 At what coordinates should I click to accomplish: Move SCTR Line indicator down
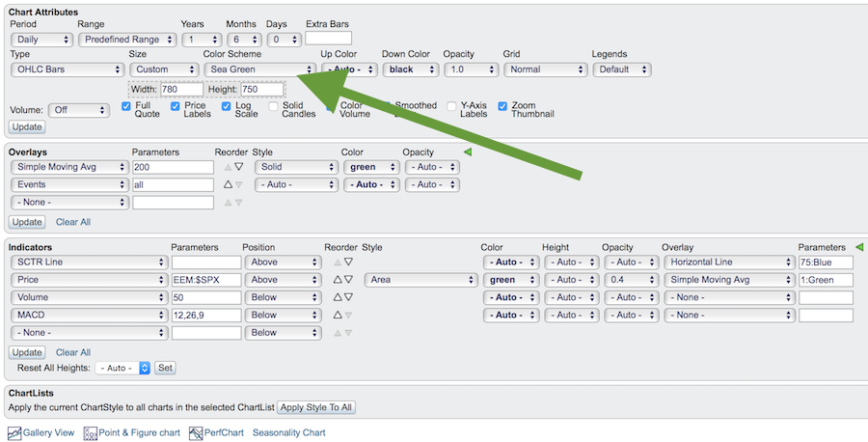coord(349,262)
